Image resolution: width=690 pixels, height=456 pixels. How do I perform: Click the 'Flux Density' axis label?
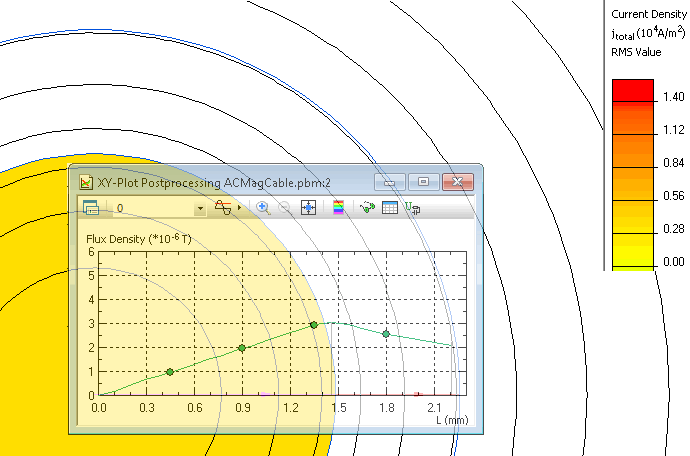[x=139, y=239]
